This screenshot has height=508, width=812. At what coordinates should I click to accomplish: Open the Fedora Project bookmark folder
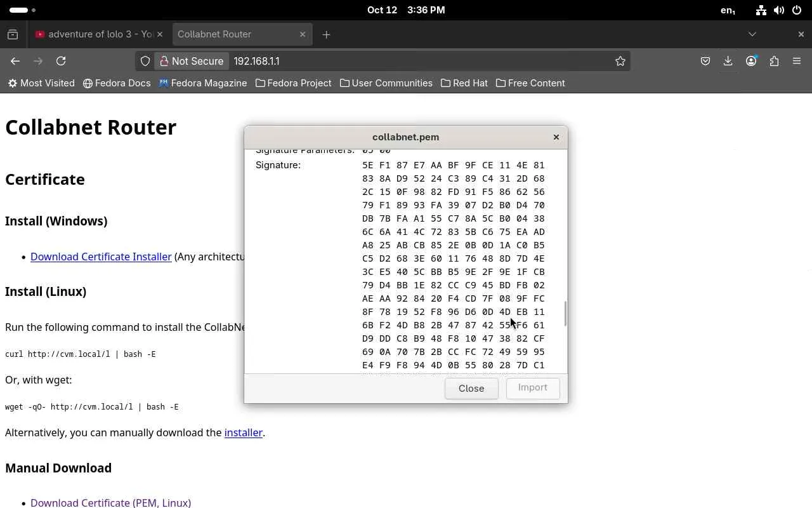click(293, 83)
